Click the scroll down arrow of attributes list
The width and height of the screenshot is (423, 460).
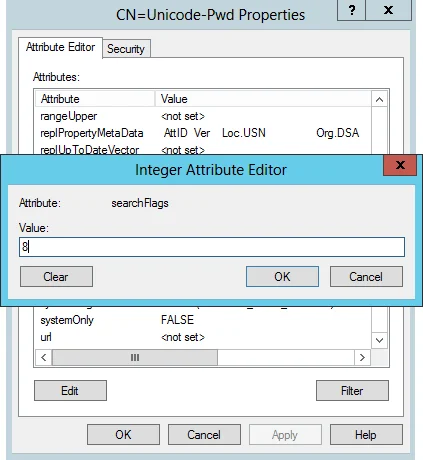[379, 340]
